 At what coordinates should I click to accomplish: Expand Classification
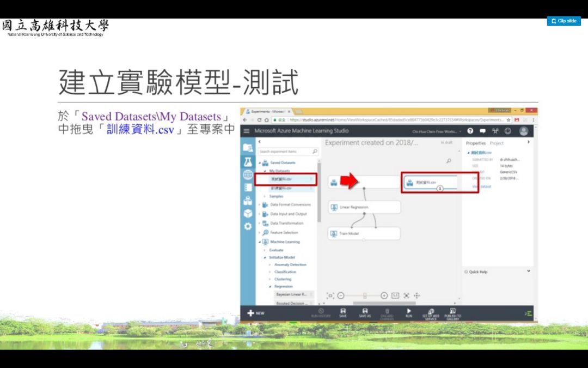[x=270, y=272]
